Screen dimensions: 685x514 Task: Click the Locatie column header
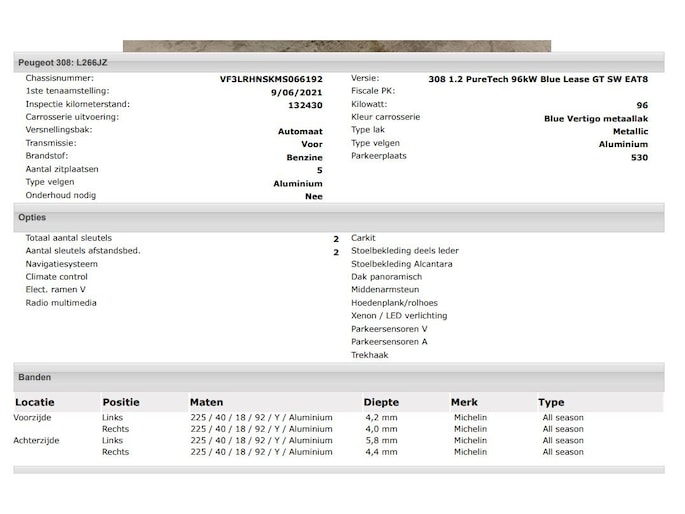point(35,402)
